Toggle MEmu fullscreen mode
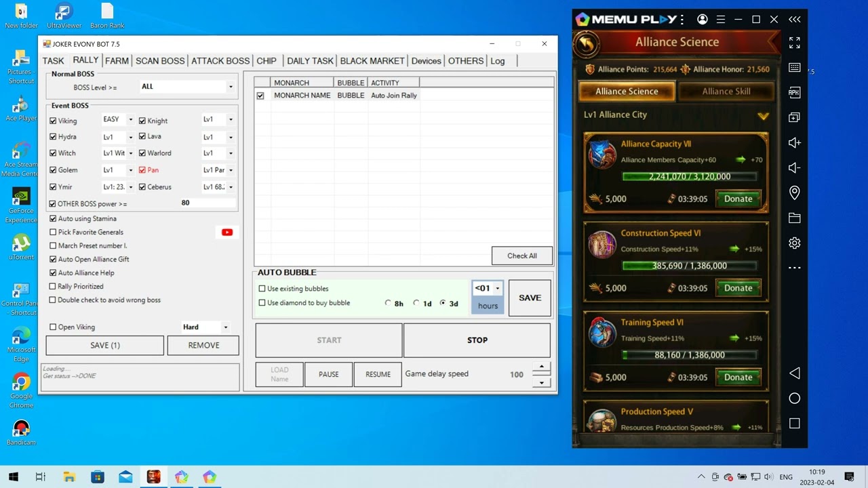This screenshot has width=868, height=488. point(795,43)
